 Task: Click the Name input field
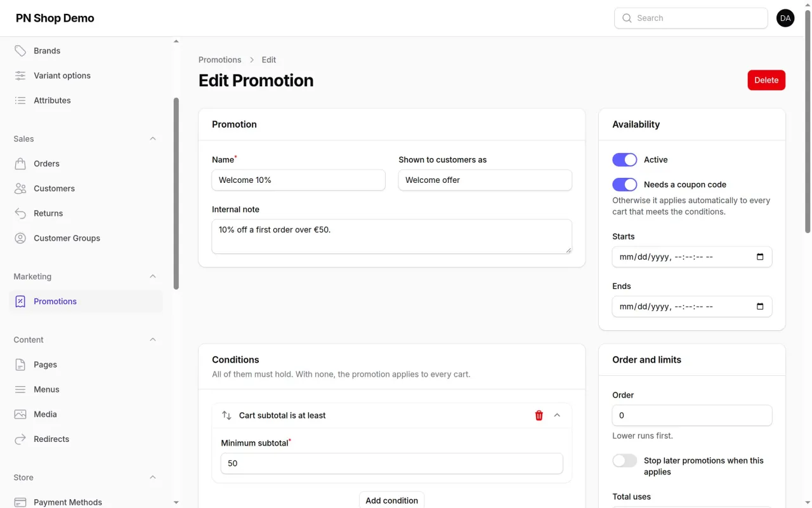tap(298, 180)
